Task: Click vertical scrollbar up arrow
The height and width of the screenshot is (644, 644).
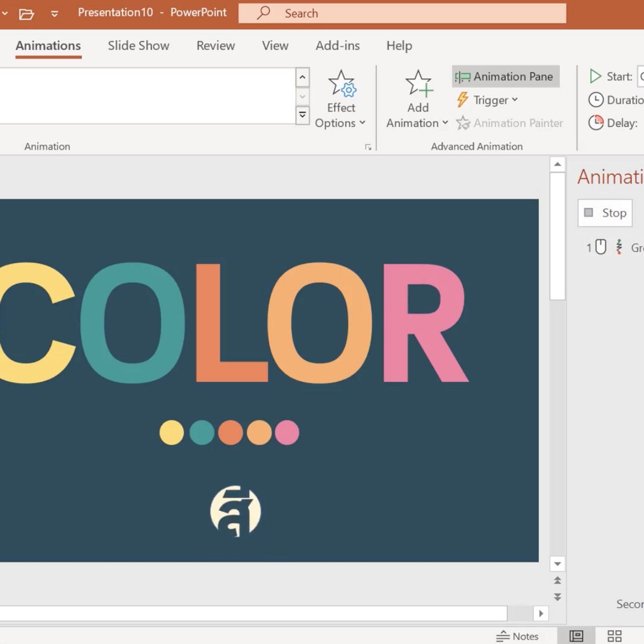Action: point(557,165)
